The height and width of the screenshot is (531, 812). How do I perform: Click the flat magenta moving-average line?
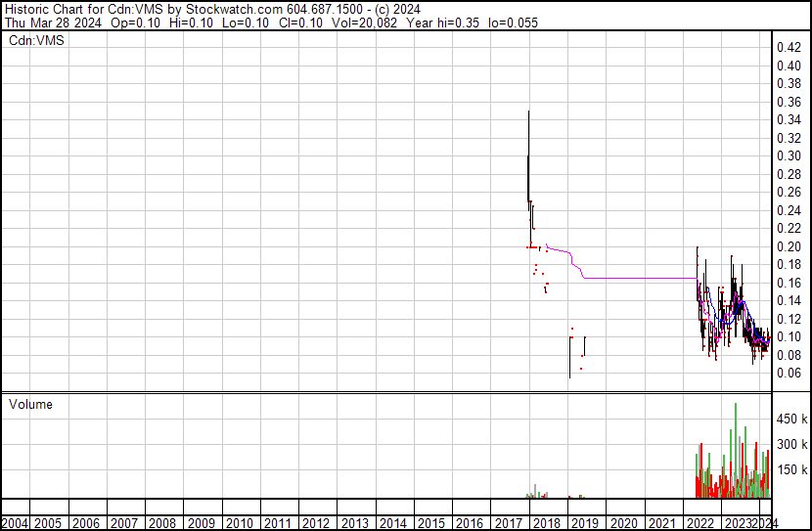[x=641, y=279]
